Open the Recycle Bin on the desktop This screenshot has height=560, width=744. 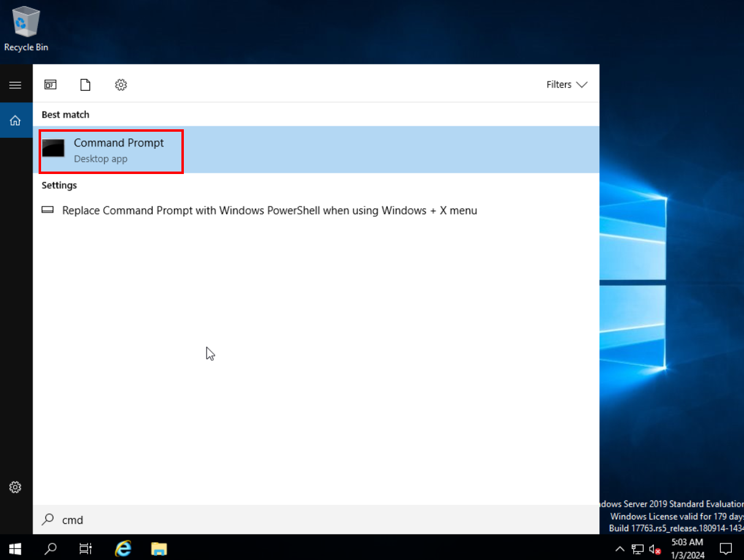26,29
